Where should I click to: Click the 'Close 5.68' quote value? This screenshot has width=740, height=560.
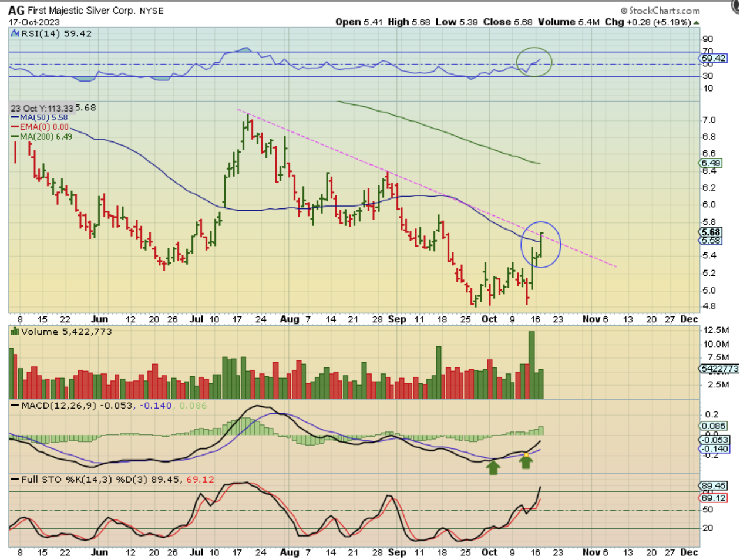[x=507, y=22]
